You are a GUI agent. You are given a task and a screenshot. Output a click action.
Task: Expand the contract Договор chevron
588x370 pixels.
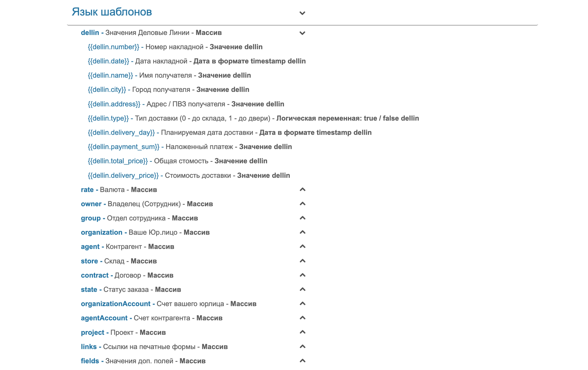[302, 275]
